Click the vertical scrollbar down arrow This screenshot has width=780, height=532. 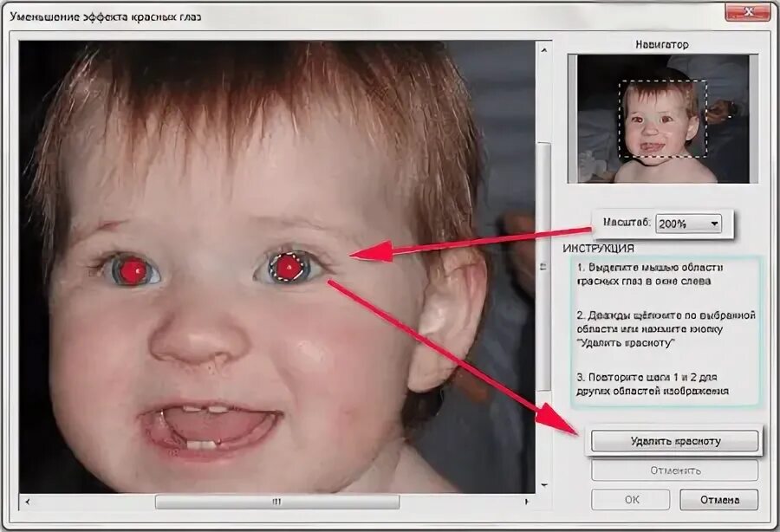[544, 484]
